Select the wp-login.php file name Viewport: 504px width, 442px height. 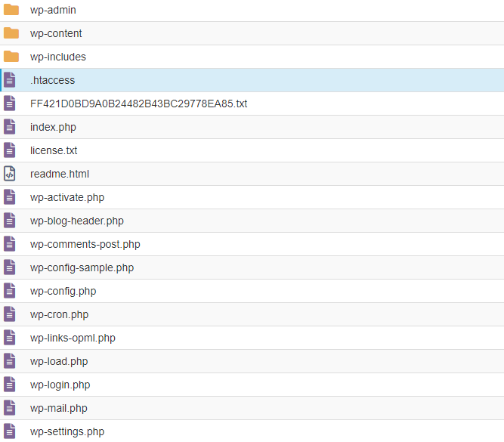(60, 385)
